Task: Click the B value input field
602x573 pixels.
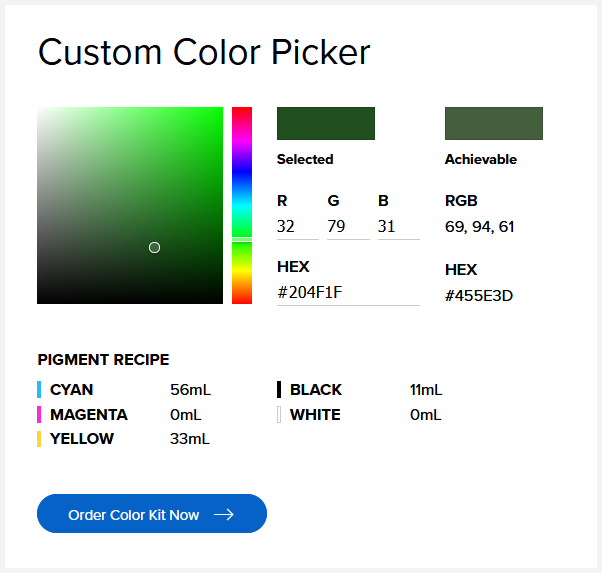Action: [398, 227]
